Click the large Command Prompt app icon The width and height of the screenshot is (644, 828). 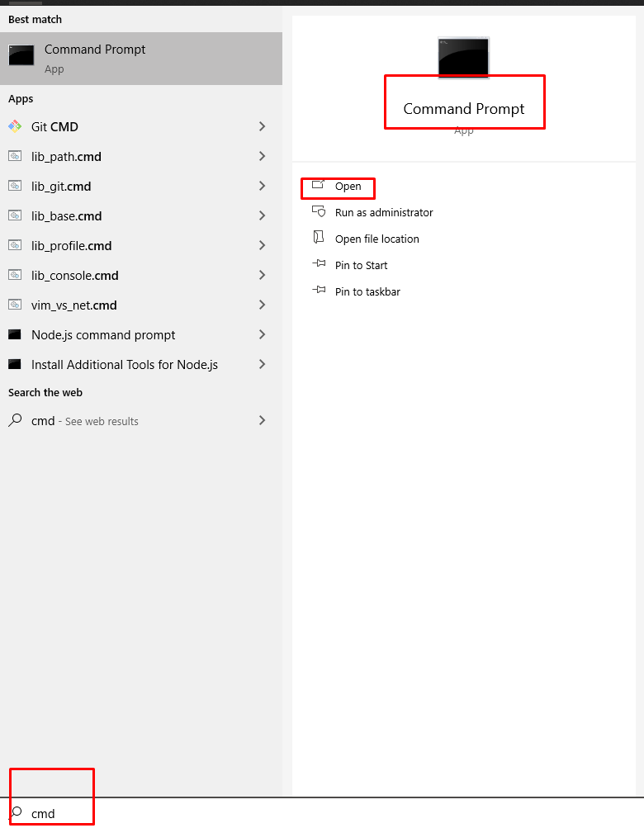(463, 57)
